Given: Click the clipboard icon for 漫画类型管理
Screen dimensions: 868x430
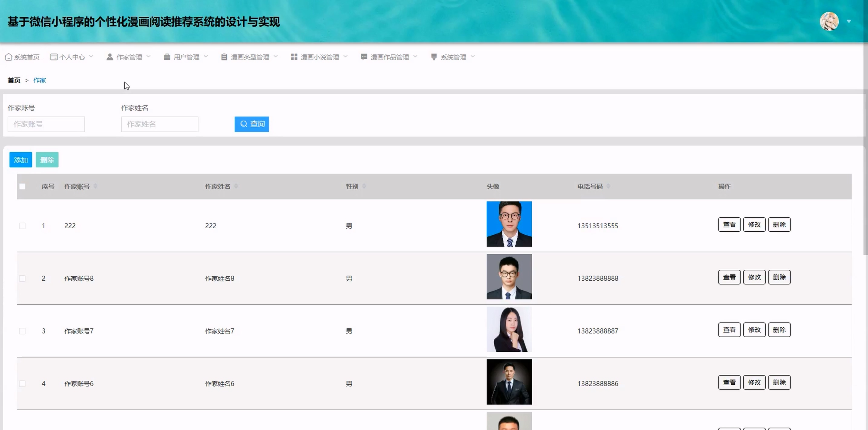Looking at the screenshot, I should pos(224,57).
